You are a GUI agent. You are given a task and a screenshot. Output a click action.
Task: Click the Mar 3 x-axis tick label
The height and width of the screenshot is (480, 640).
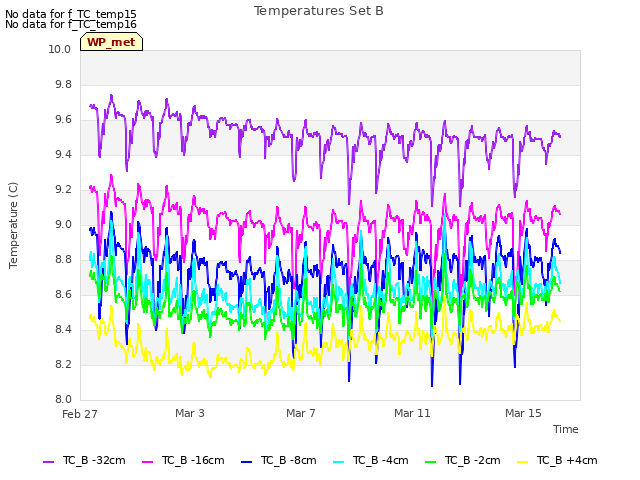pos(190,413)
